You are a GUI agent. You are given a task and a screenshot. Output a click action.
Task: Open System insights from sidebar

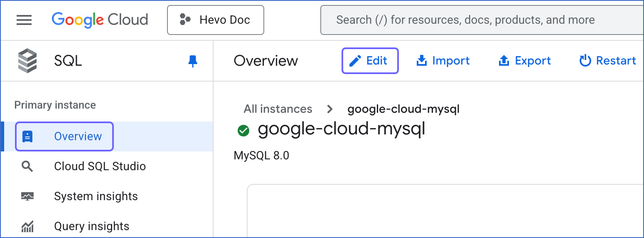pyautogui.click(x=96, y=196)
